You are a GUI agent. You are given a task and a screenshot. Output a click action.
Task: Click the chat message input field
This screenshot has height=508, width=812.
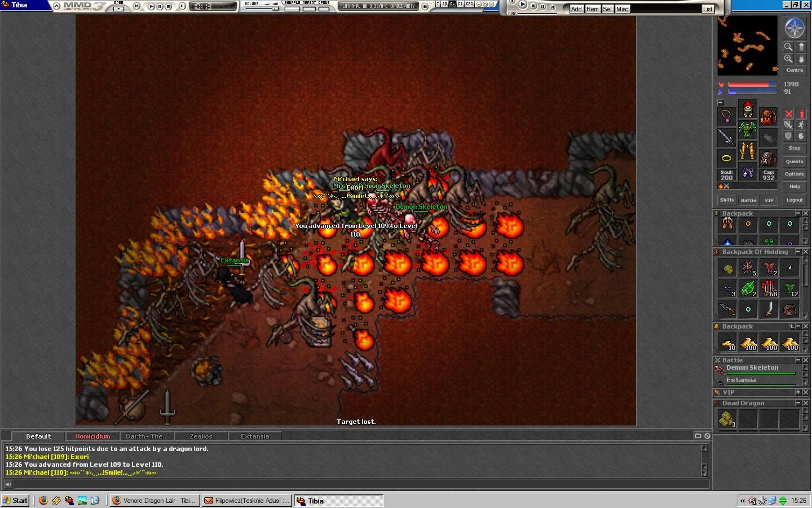coord(361,484)
